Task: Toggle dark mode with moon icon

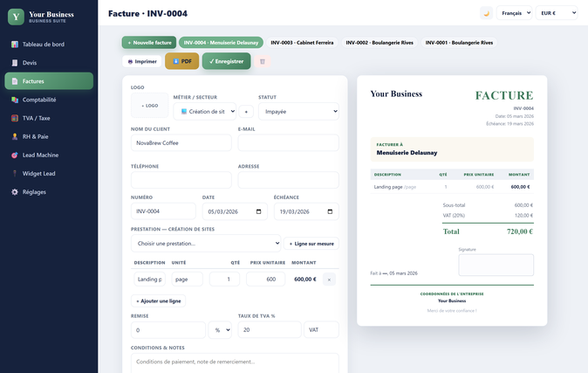Action: [x=487, y=13]
